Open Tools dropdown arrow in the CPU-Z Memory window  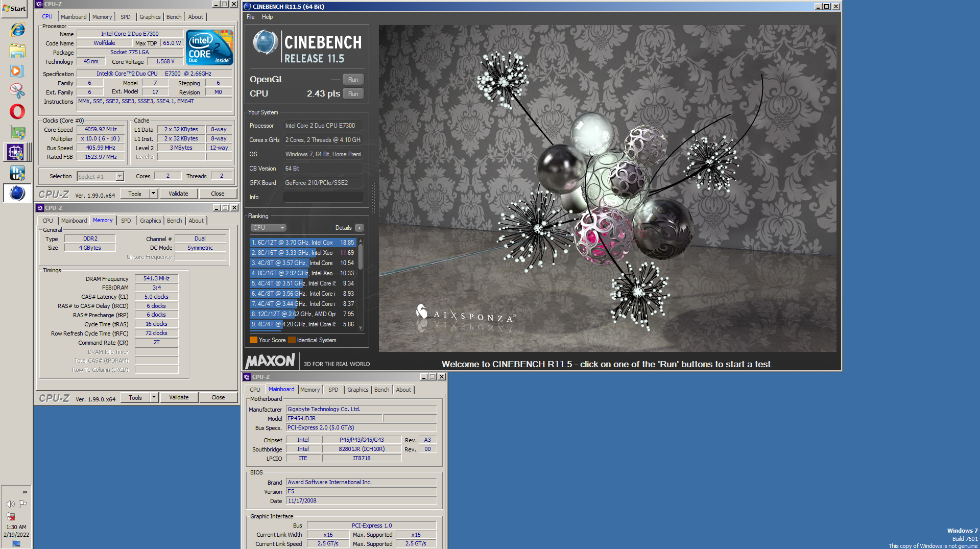154,397
